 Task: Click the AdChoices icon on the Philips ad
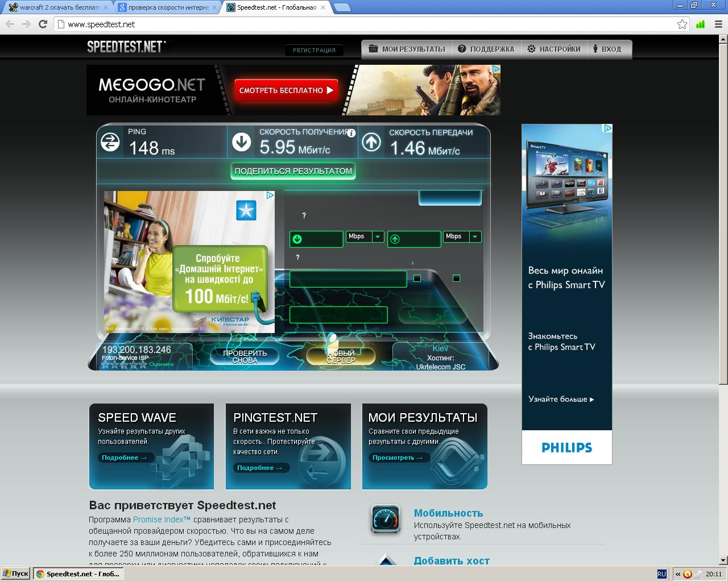click(607, 128)
